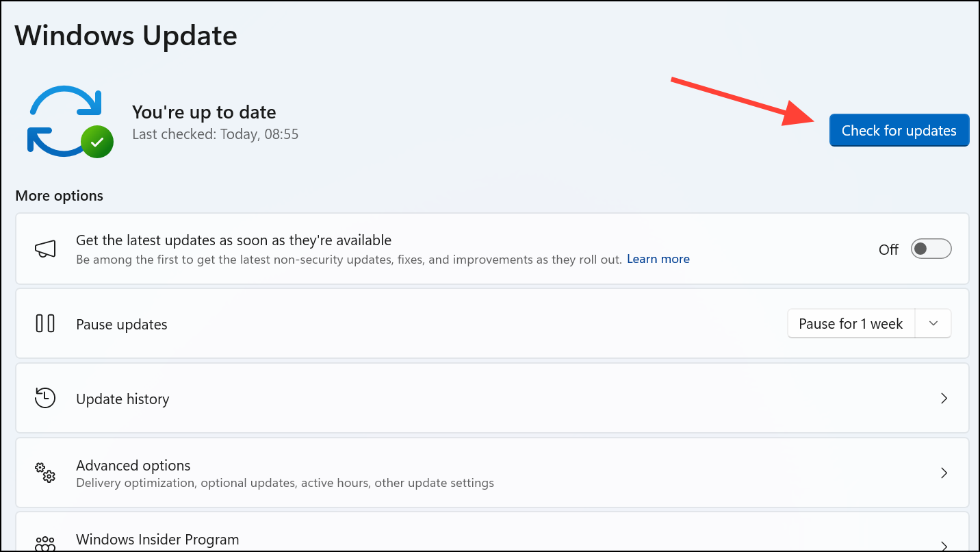The height and width of the screenshot is (552, 980).
Task: Open the Learn more link
Action: (x=658, y=259)
